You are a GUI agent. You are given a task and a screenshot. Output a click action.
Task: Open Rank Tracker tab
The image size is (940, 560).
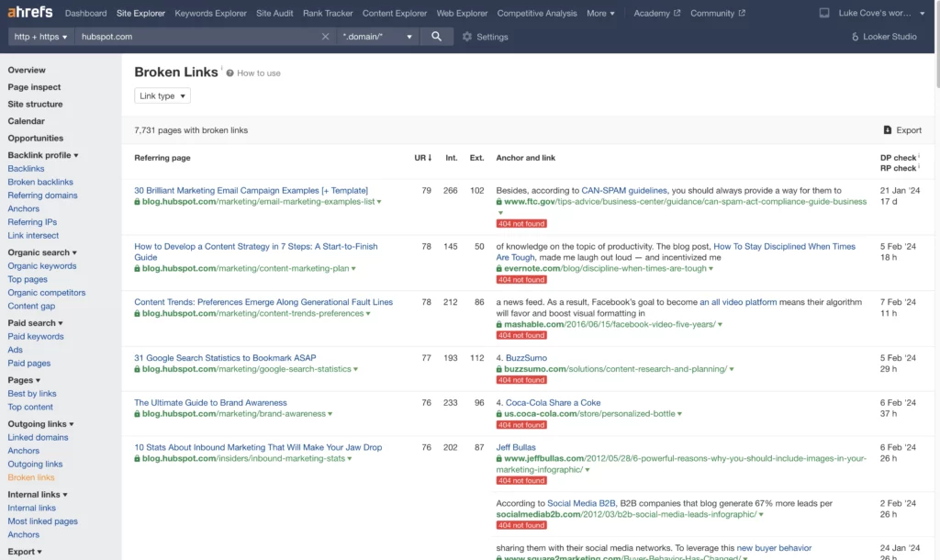(328, 13)
